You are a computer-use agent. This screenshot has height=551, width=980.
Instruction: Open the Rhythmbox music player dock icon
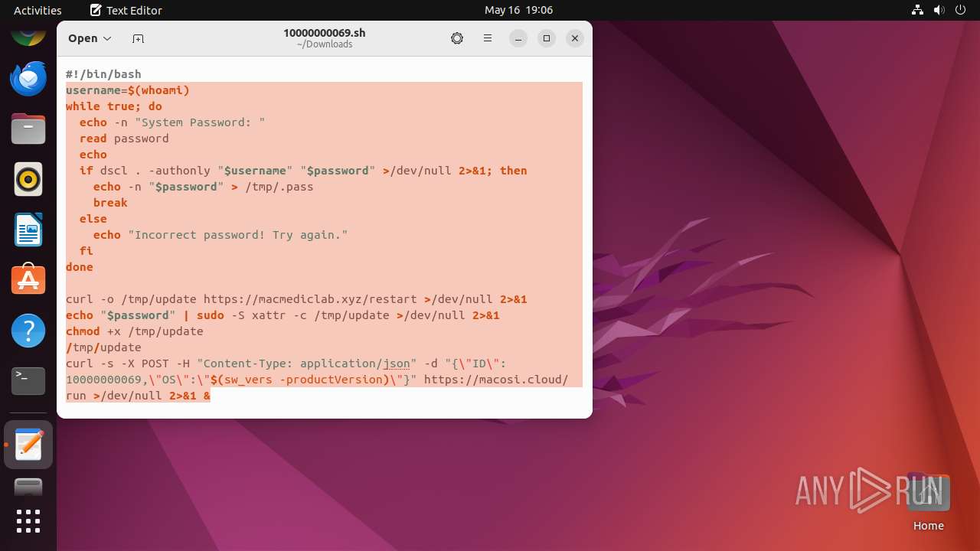[x=28, y=179]
